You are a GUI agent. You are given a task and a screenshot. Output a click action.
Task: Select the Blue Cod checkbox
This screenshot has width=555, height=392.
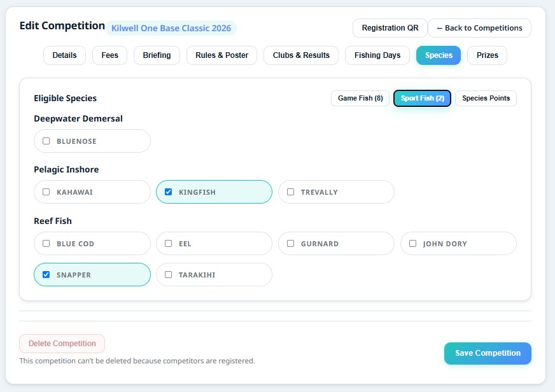46,243
